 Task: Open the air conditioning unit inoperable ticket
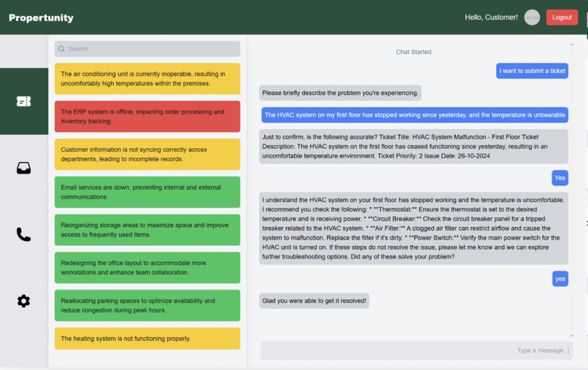click(x=147, y=79)
